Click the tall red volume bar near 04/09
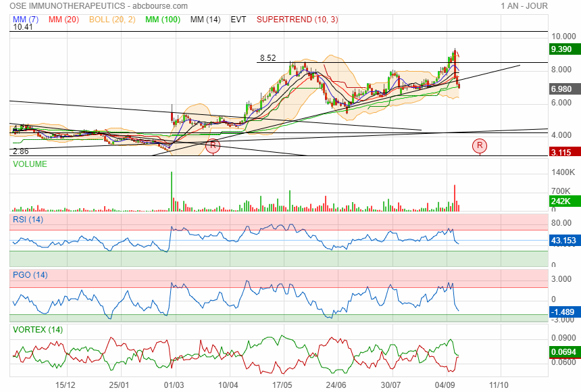The image size is (581, 392). pyautogui.click(x=455, y=198)
